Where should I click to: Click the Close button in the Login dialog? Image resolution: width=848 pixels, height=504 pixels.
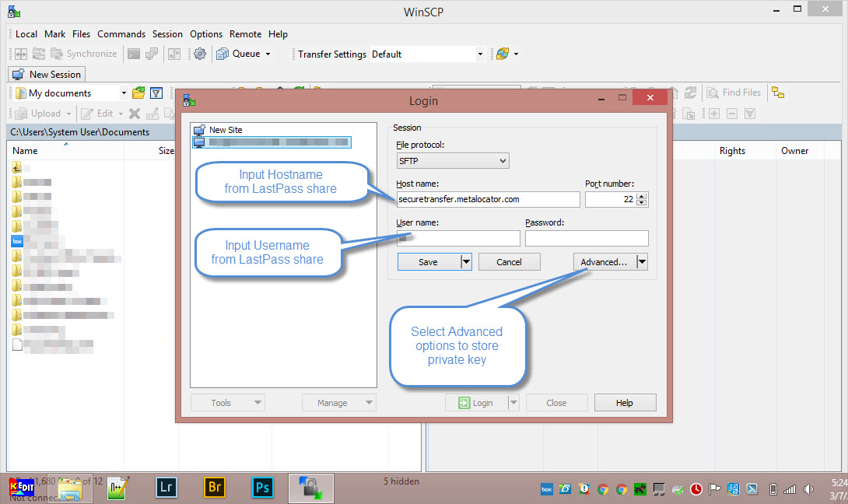pyautogui.click(x=556, y=403)
